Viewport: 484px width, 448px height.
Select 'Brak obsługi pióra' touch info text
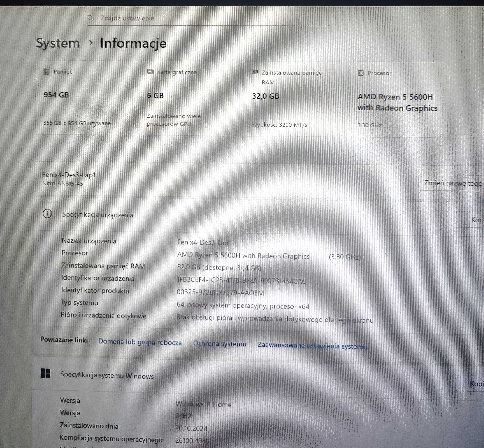click(x=275, y=319)
